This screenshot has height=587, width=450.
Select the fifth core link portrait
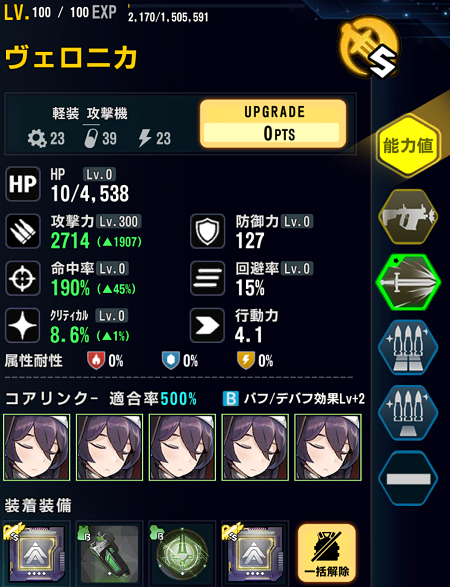[328, 447]
